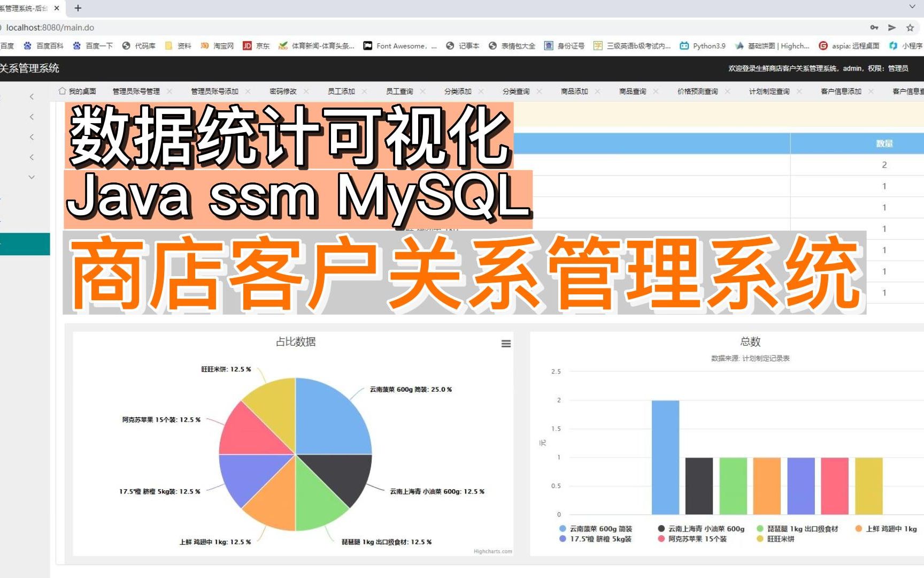Open the Python3.9 bookmark

click(x=703, y=46)
